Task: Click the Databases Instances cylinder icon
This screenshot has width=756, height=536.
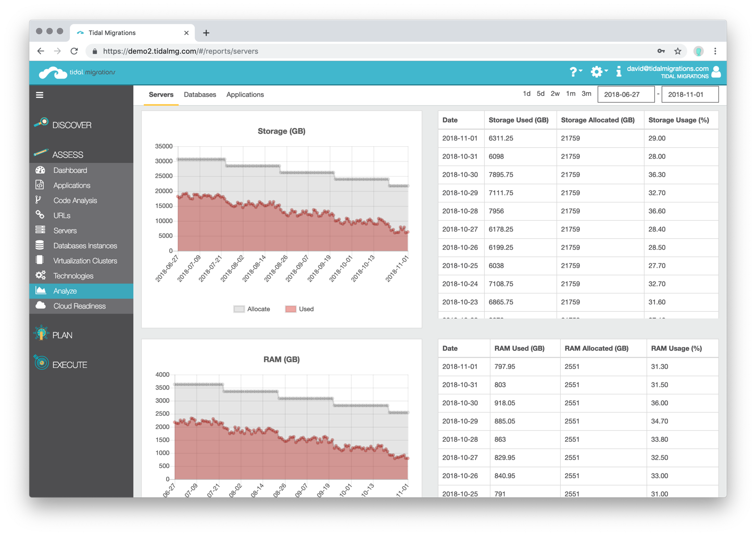Action: coord(40,245)
